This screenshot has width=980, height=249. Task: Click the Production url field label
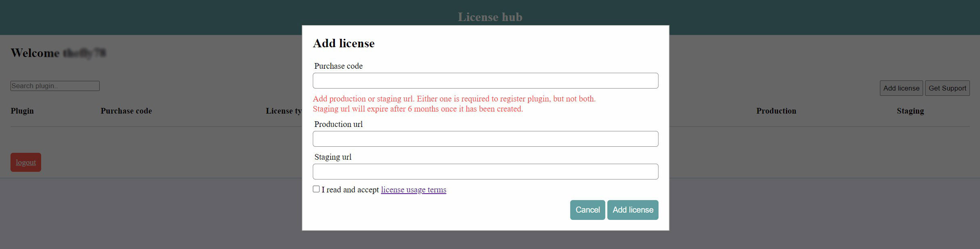338,124
